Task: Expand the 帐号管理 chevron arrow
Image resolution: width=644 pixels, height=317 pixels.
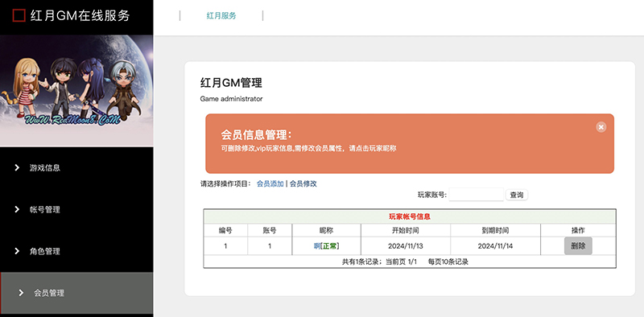Action: (x=17, y=209)
